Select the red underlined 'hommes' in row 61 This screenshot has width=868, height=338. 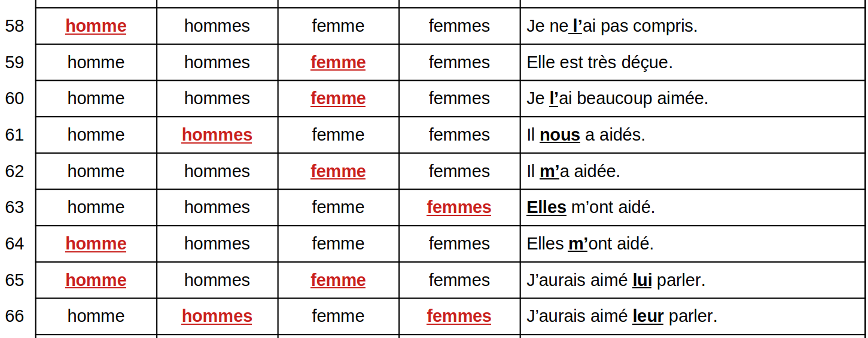(x=217, y=135)
